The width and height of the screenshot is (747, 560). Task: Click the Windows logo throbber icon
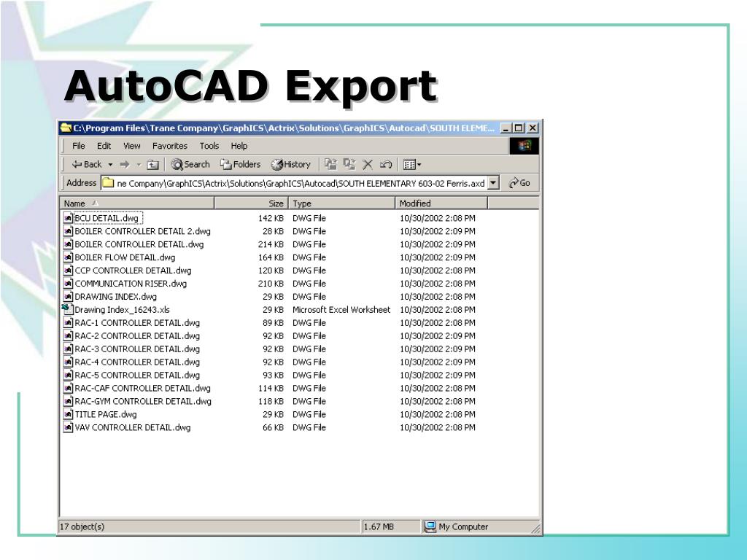point(524,146)
